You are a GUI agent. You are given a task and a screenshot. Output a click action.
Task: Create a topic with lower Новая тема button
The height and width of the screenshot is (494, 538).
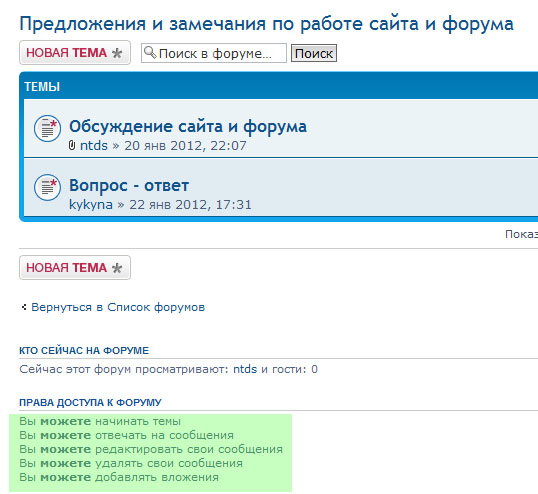75,267
